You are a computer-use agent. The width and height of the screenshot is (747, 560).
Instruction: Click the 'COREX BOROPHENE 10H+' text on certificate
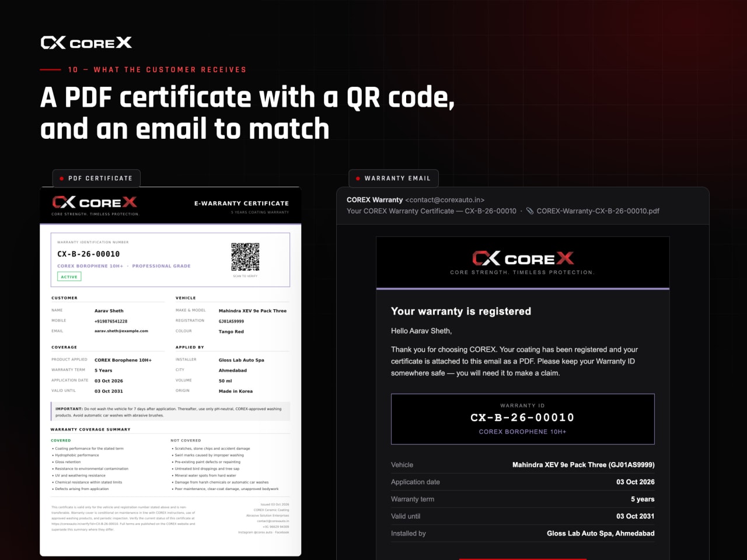coord(90,266)
